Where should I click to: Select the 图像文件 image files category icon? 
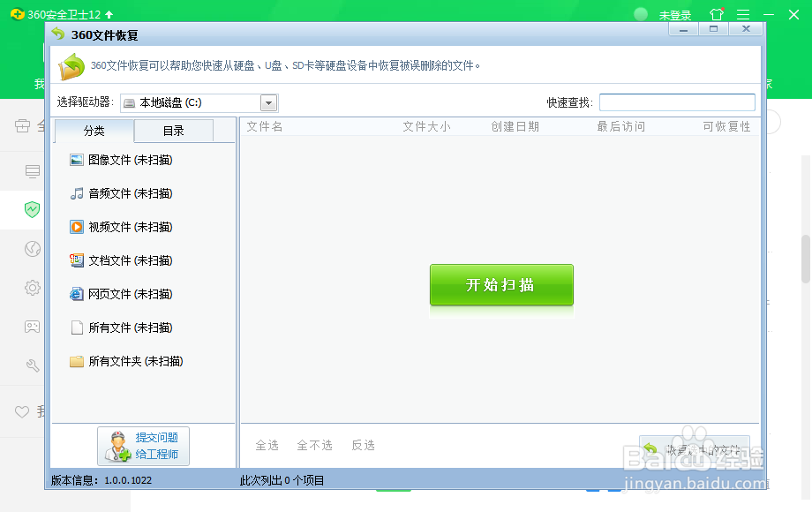pyautogui.click(x=77, y=160)
